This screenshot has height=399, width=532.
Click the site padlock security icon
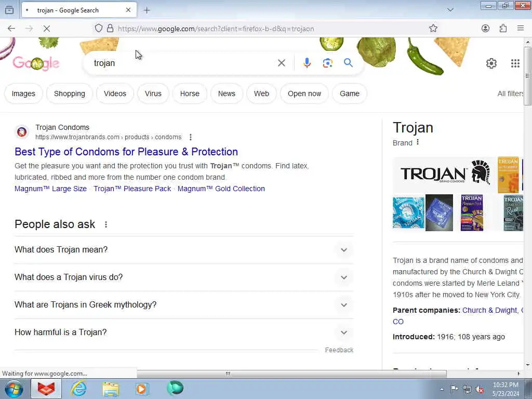pyautogui.click(x=110, y=28)
